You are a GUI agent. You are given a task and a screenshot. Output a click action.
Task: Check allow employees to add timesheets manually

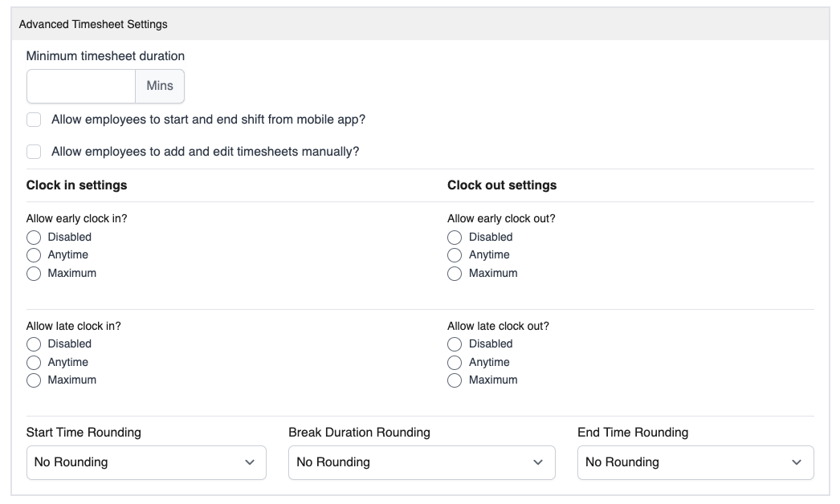pyautogui.click(x=34, y=152)
